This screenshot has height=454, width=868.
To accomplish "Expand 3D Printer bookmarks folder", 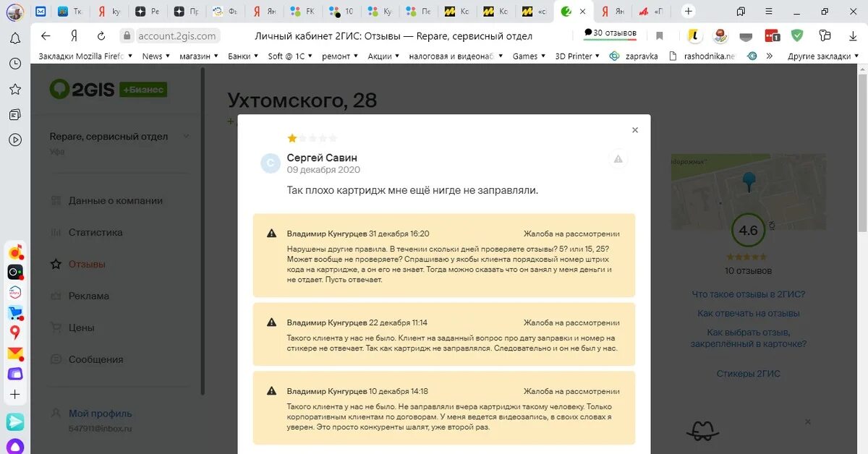I will (x=578, y=56).
